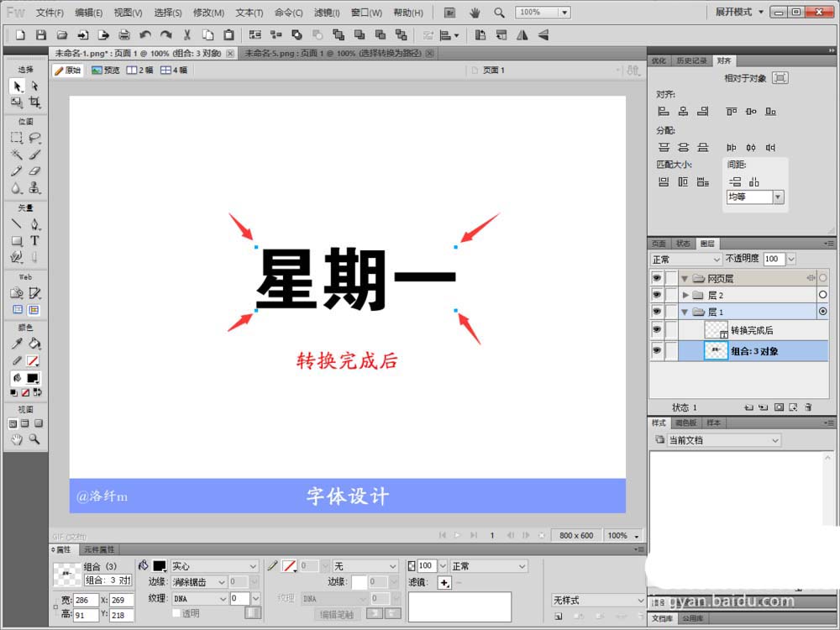Select the Zoom tool in view section
The height and width of the screenshot is (630, 840).
pos(34,440)
